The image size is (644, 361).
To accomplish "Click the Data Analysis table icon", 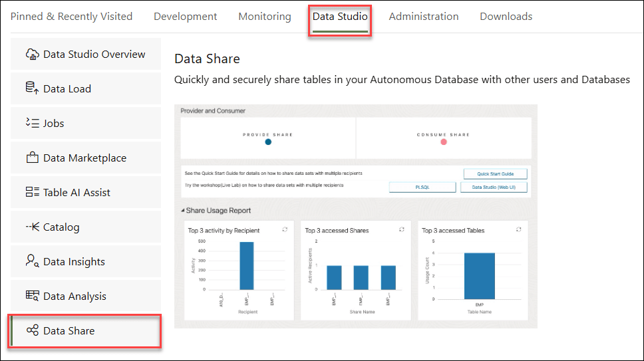I will pyautogui.click(x=33, y=295).
